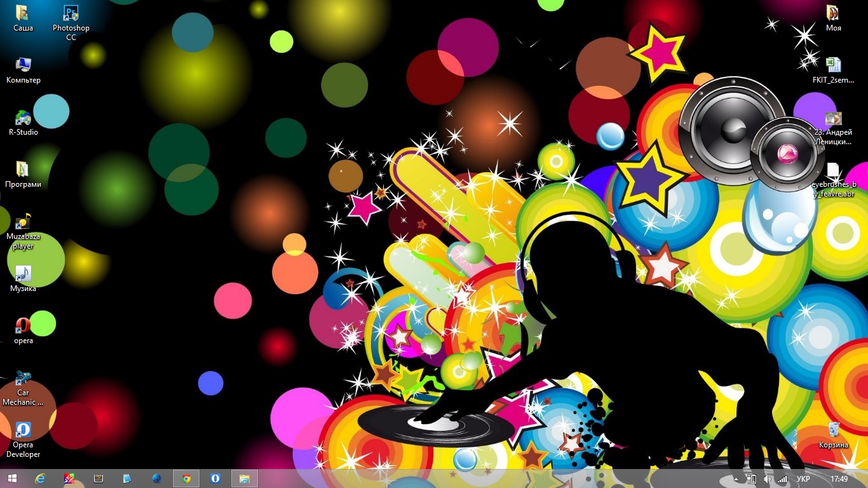Change the УКР input language
868x488 pixels.
click(803, 479)
